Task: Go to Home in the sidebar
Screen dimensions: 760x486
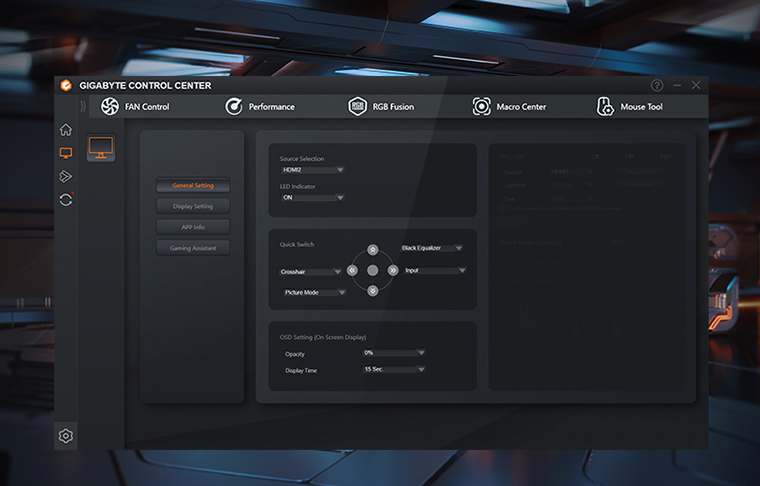Action: click(65, 129)
